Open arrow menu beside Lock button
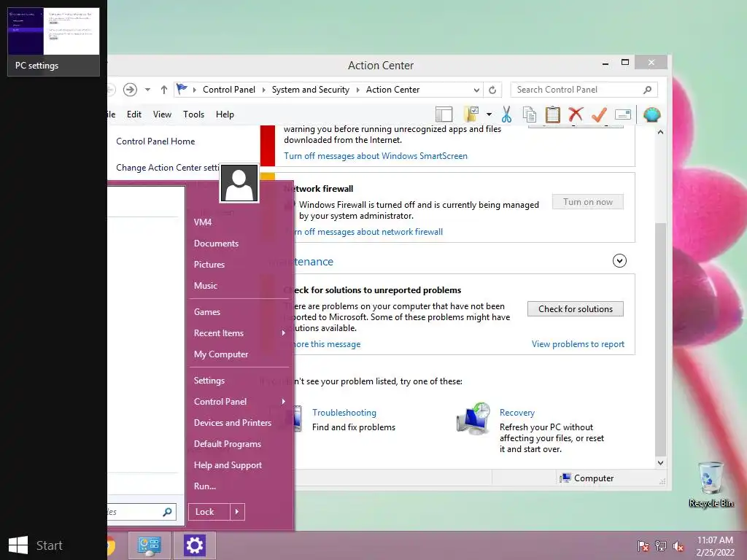Screen dimensions: 747x560 coord(237,512)
